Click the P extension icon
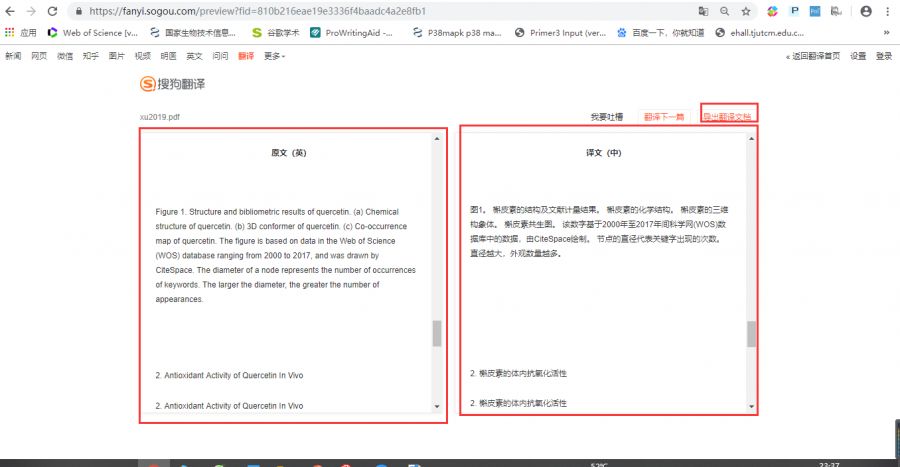The image size is (900, 467). (x=794, y=11)
